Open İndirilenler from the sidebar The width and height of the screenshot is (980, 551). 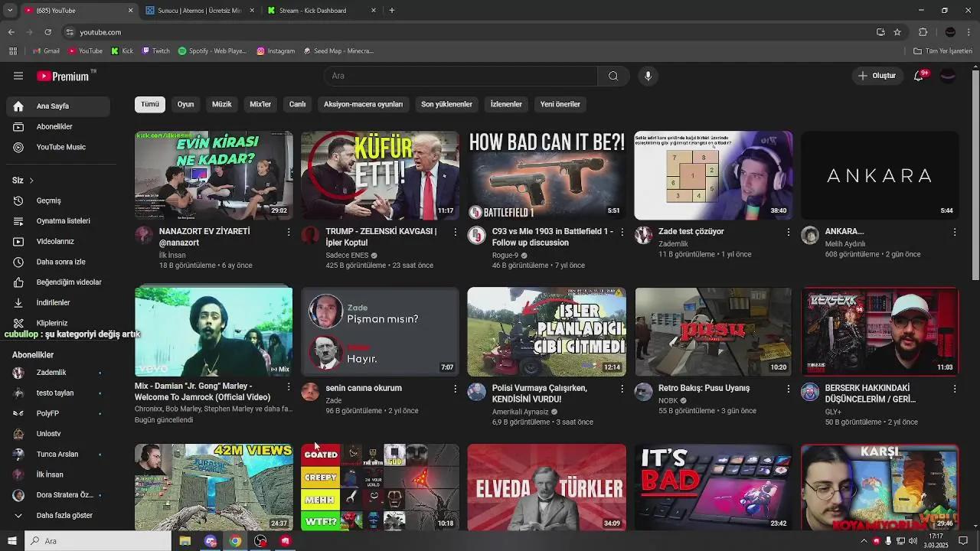point(53,302)
